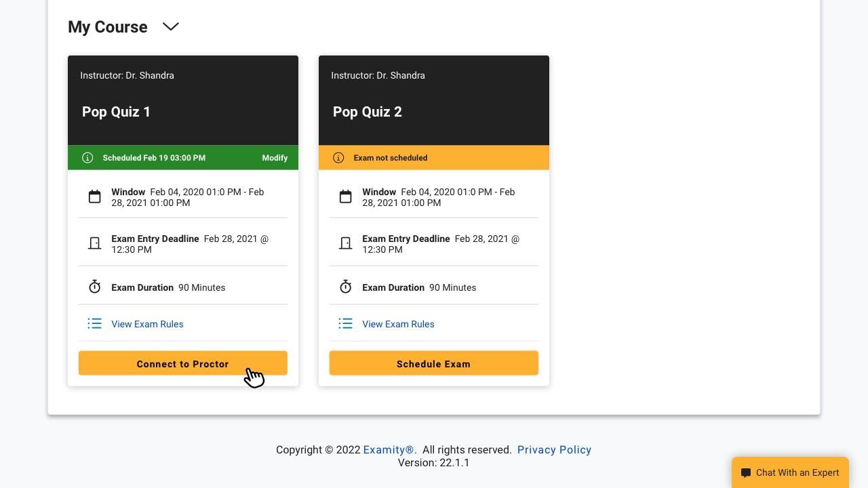The image size is (868, 488).
Task: Open the Examity copyright link
Action: coord(389,450)
